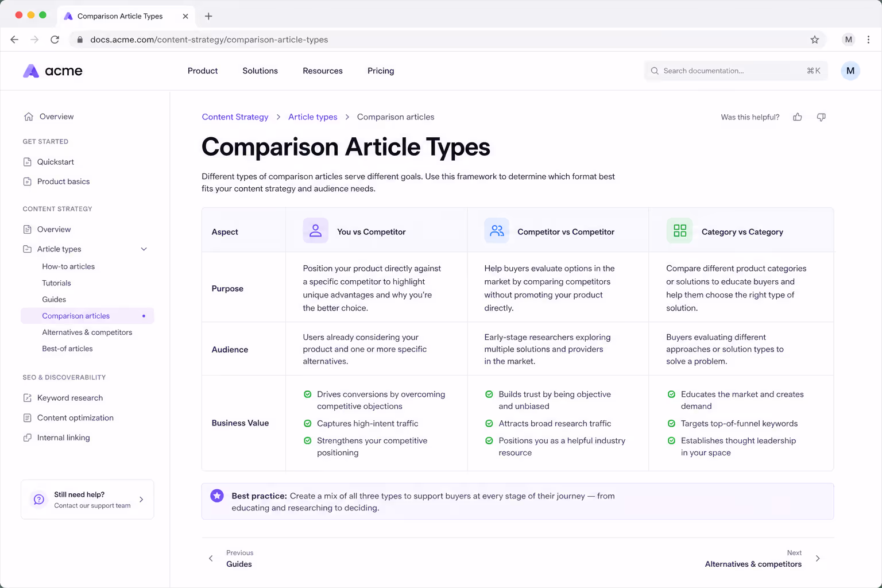Open the Resources menu
The image size is (882, 588).
pyautogui.click(x=323, y=71)
